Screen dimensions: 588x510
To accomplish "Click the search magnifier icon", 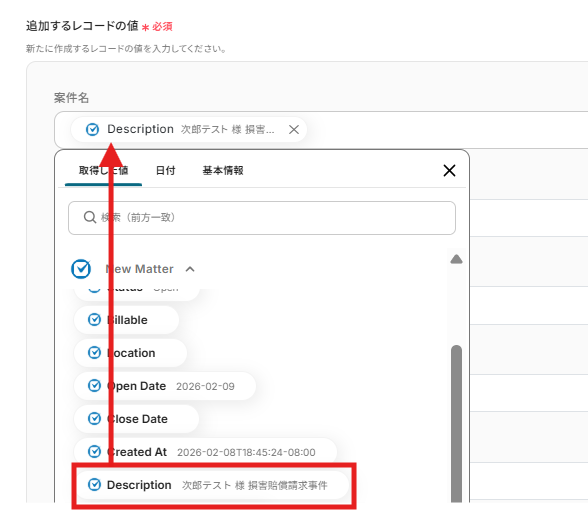I will pos(90,217).
